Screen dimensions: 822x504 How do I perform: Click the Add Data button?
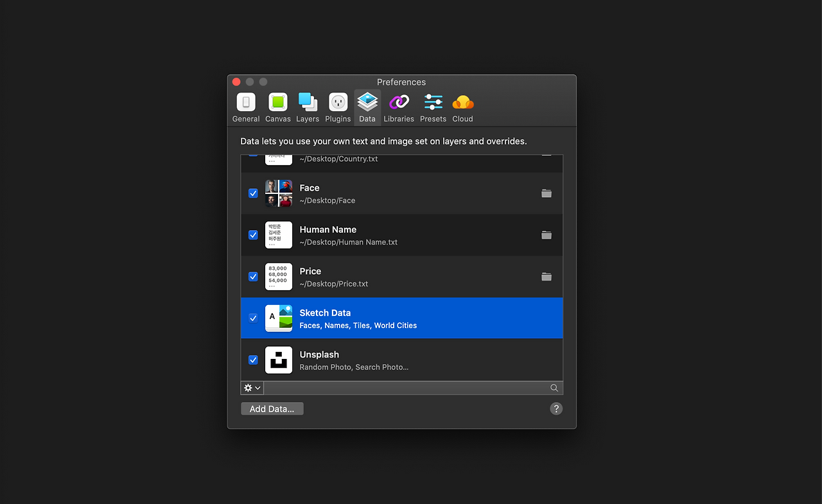[272, 408]
